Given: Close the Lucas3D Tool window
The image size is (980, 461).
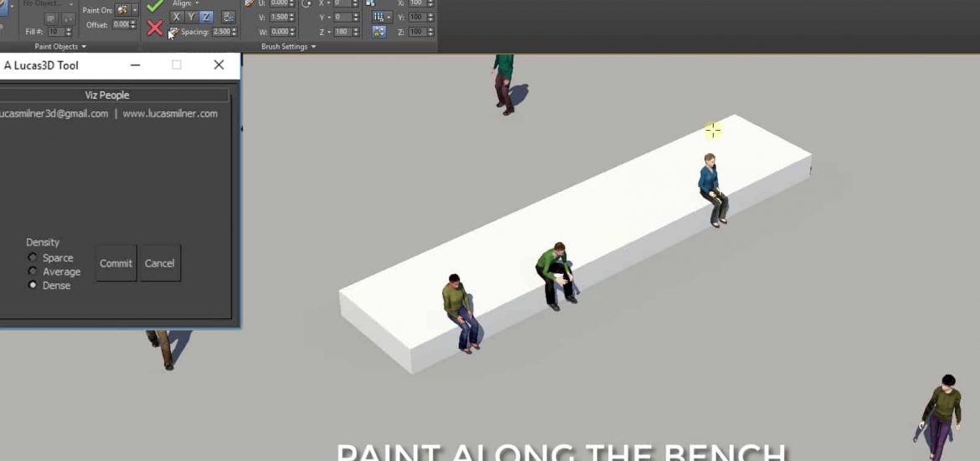Looking at the screenshot, I should [219, 65].
